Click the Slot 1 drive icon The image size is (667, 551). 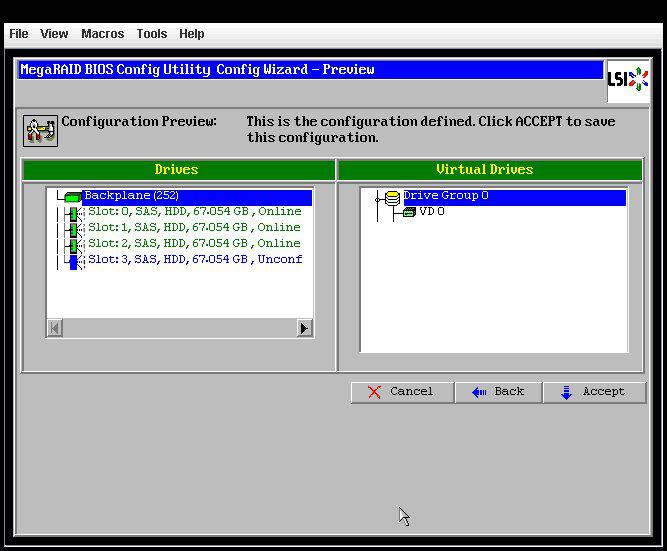[x=73, y=229]
